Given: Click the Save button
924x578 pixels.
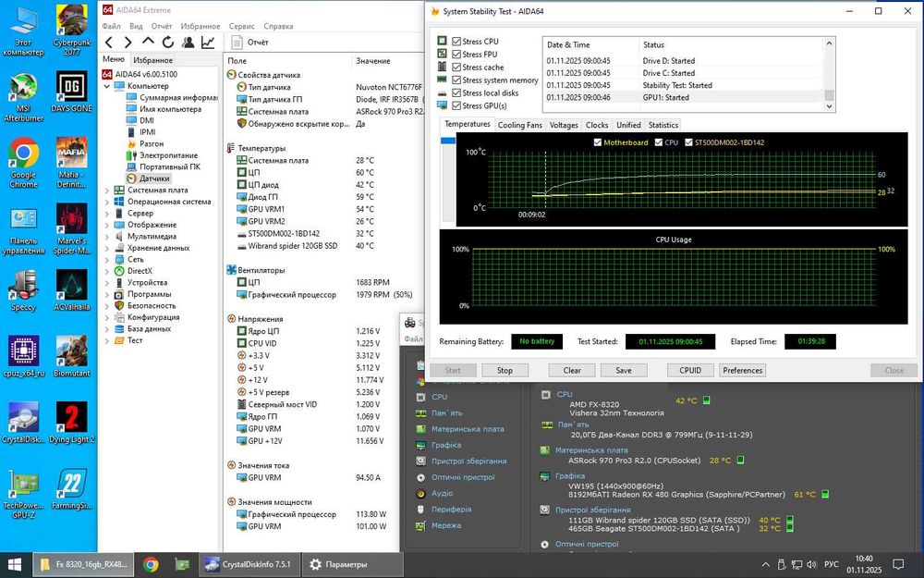Looking at the screenshot, I should (624, 371).
